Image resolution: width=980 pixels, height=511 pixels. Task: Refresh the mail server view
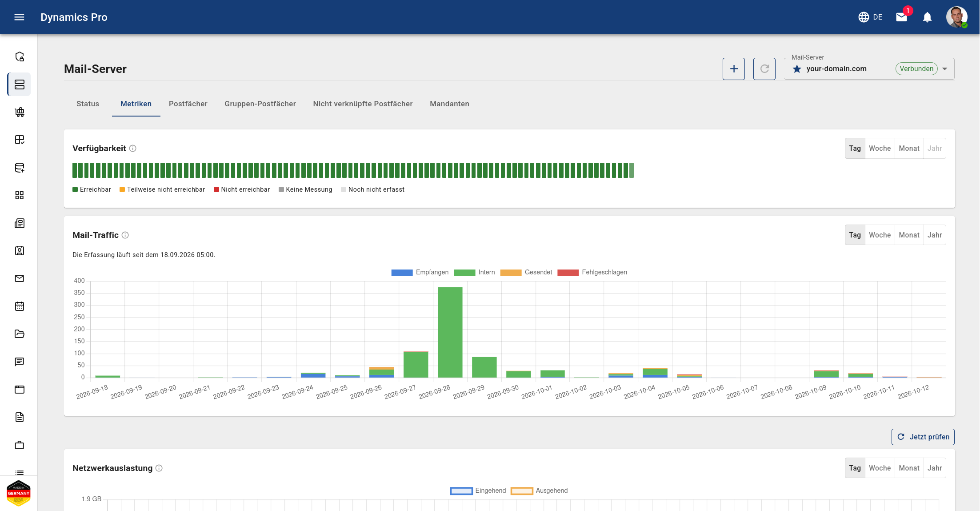764,69
